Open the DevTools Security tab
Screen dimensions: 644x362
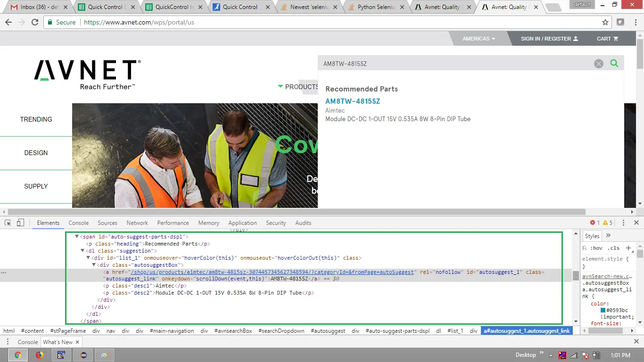(x=276, y=223)
